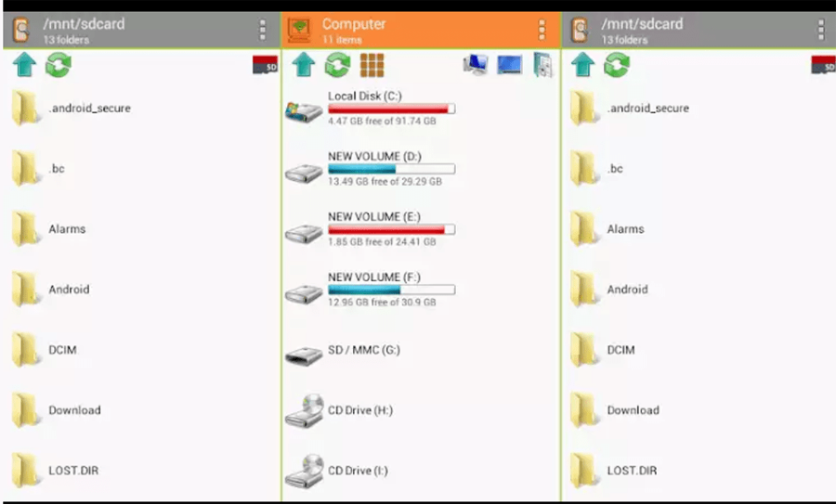
Task: Open NEW VOLUME (F:) drive
Action: coord(421,290)
